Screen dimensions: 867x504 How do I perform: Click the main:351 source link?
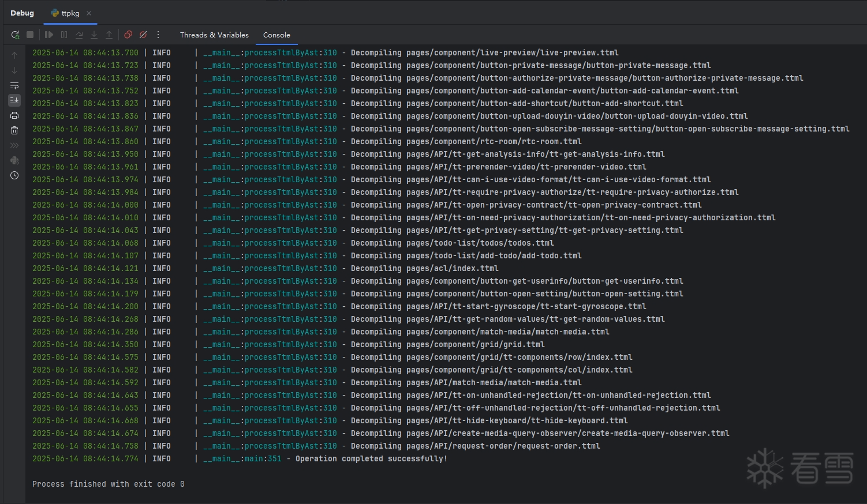click(x=263, y=458)
